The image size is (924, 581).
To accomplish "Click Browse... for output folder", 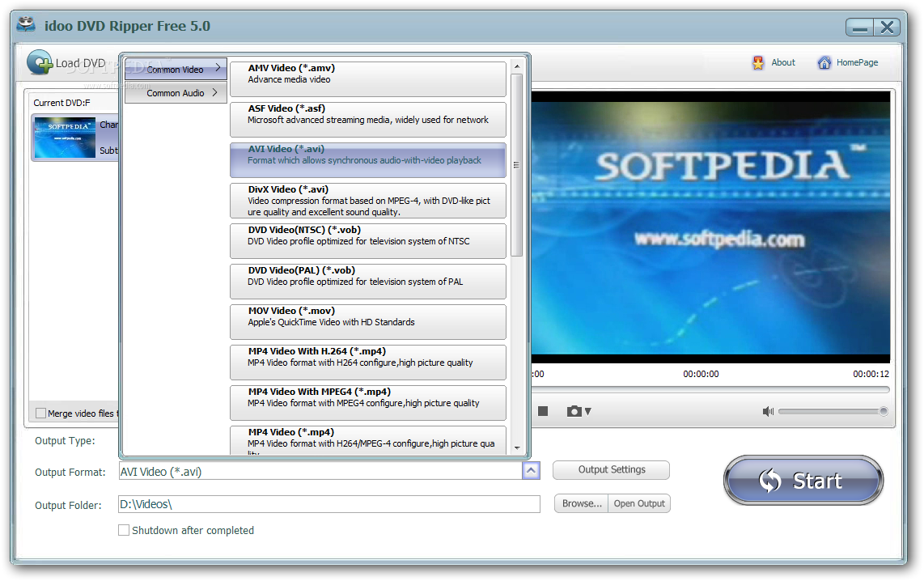I will pyautogui.click(x=582, y=503).
